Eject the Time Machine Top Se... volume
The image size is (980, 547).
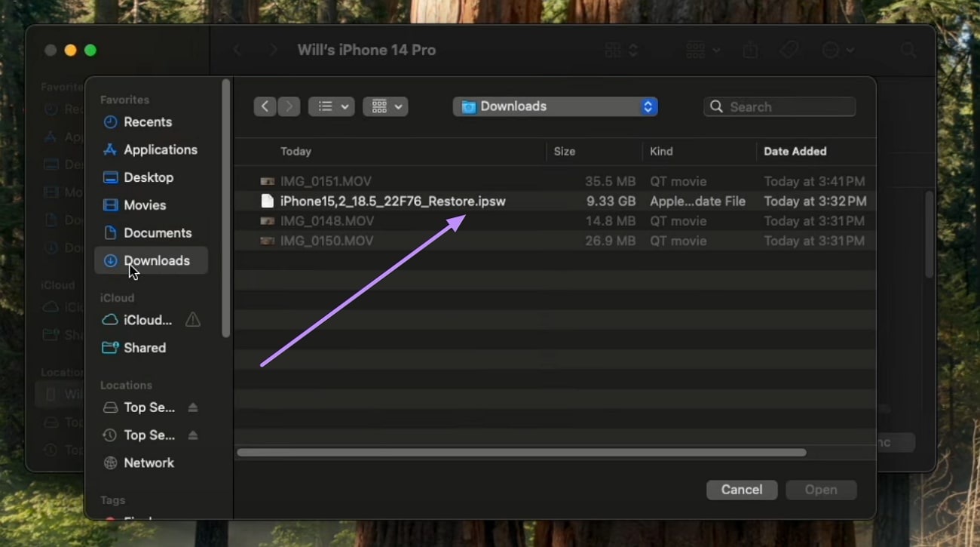click(x=193, y=435)
